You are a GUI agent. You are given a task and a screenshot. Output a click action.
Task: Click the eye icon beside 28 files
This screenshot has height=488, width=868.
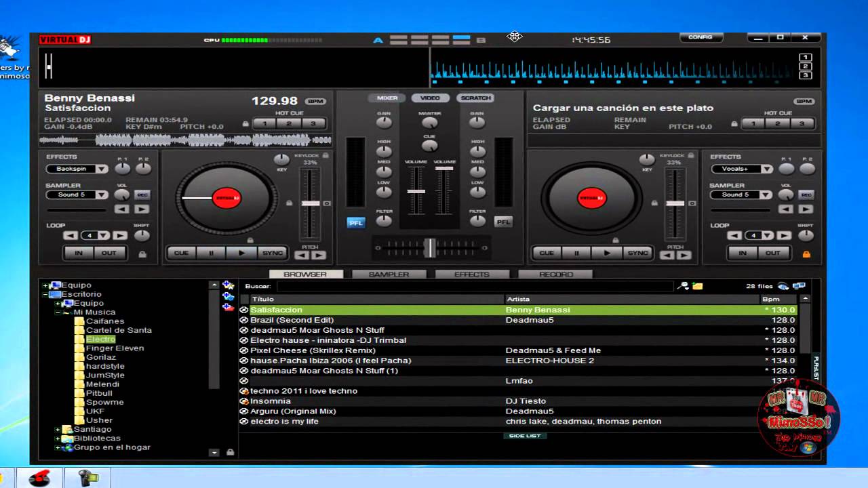[783, 286]
